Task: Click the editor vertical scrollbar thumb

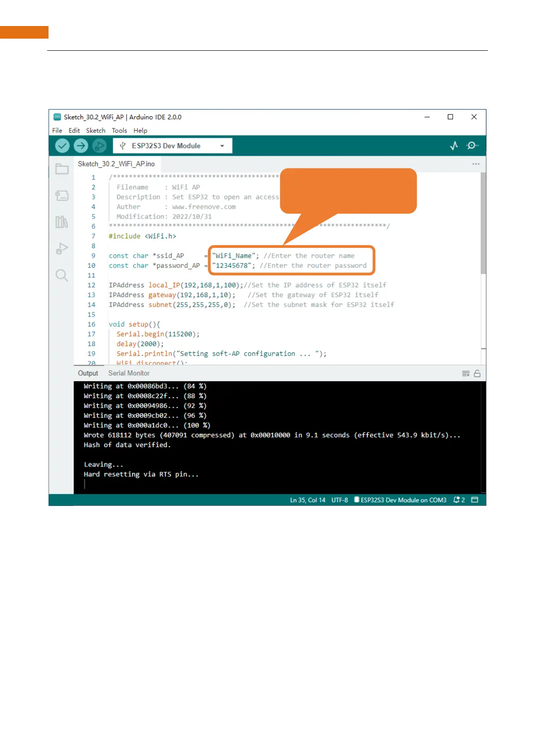Action: pos(483,223)
